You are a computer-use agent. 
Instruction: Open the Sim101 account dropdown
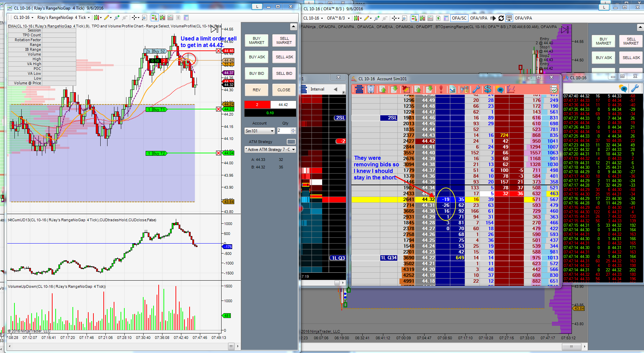click(x=260, y=131)
